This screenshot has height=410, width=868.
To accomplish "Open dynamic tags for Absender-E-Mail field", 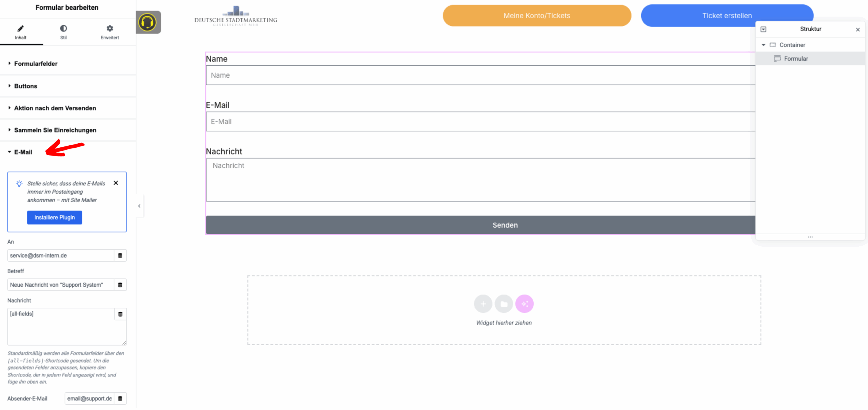I will pyautogui.click(x=120, y=398).
